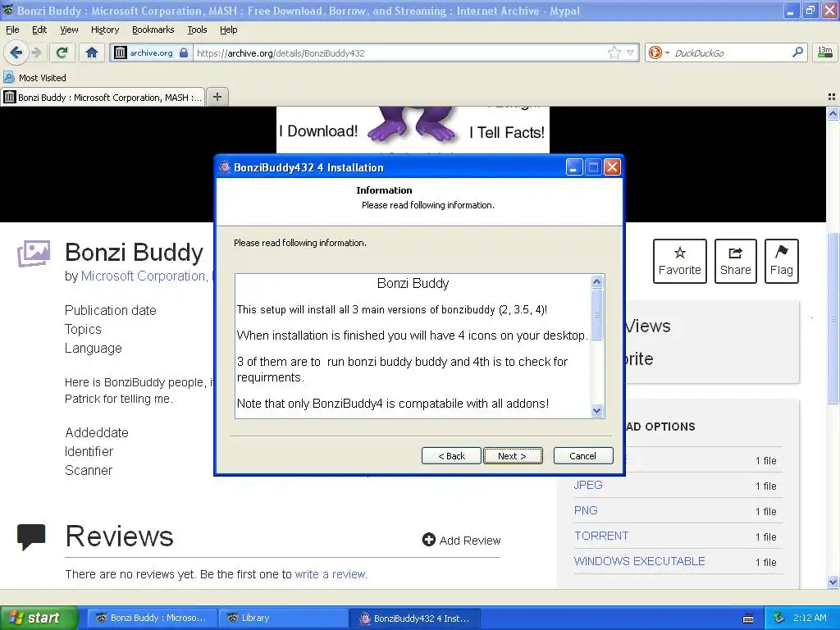Click the padlock security icon

[184, 52]
